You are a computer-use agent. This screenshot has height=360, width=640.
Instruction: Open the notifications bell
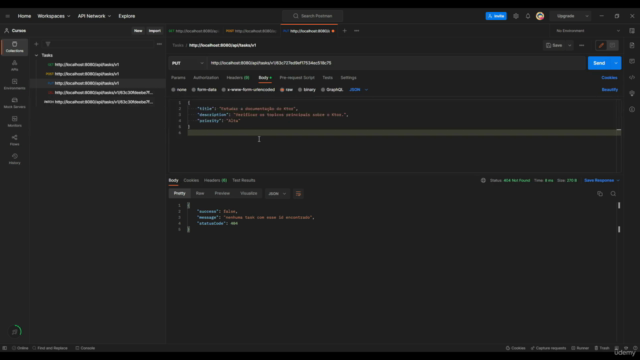(x=528, y=16)
